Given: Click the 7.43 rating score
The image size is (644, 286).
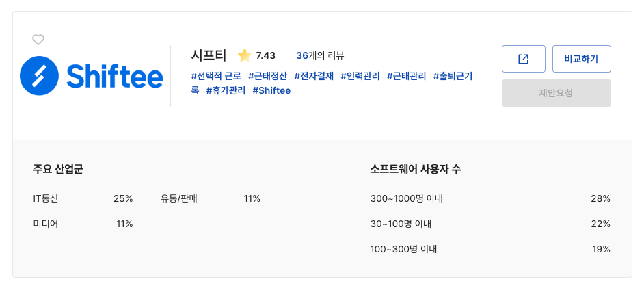Looking at the screenshot, I should [265, 55].
